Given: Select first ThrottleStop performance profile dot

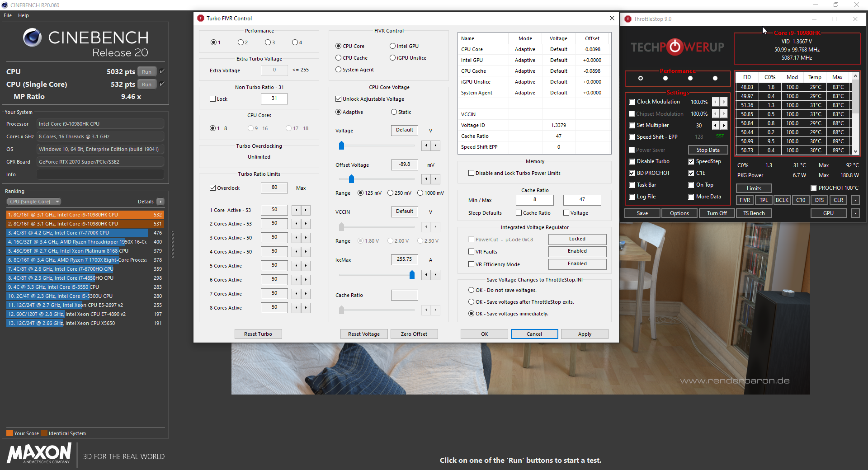Looking at the screenshot, I should click(x=641, y=78).
